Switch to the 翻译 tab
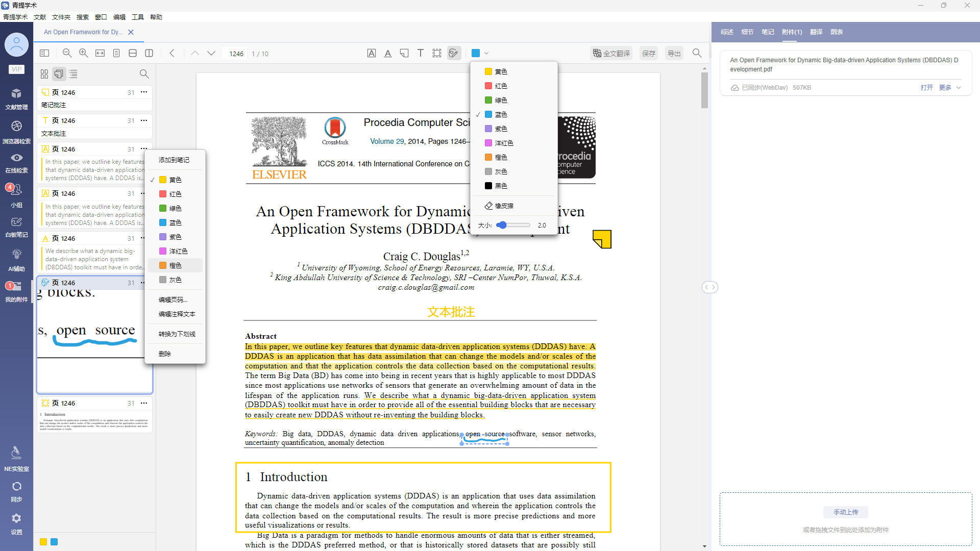 [816, 32]
